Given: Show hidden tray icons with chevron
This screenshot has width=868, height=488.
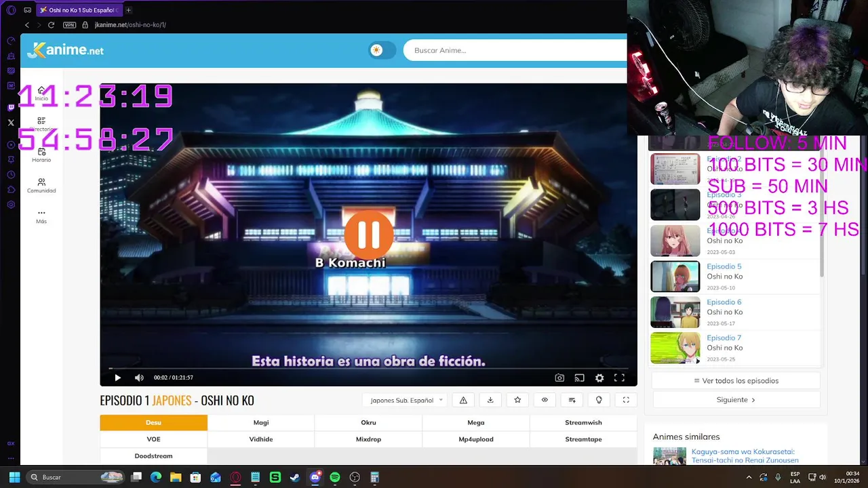Looking at the screenshot, I should tap(749, 477).
